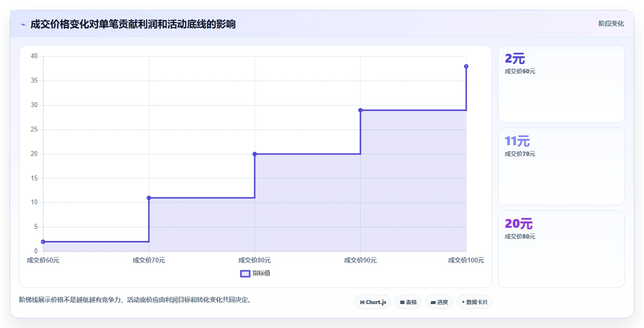
Task: Click the data point at 成交价70元
Action: [x=149, y=198]
